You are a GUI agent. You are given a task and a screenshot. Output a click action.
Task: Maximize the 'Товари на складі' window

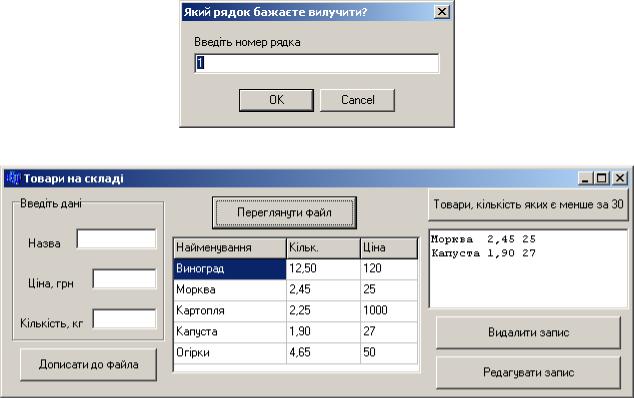click(x=601, y=178)
